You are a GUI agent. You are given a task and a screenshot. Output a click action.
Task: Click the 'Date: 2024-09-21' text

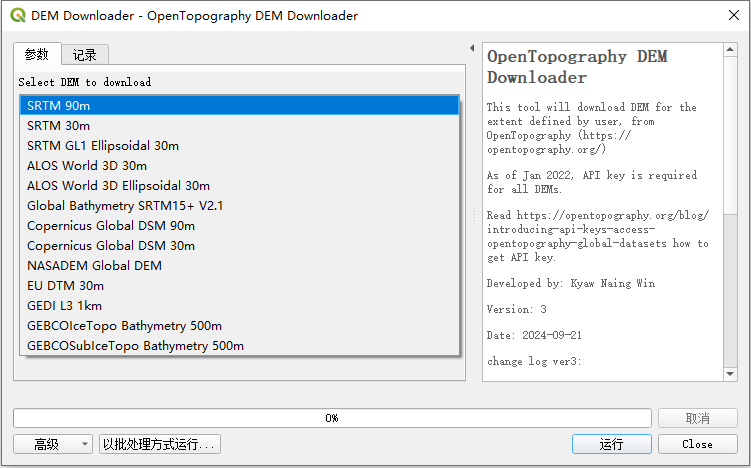[534, 335]
